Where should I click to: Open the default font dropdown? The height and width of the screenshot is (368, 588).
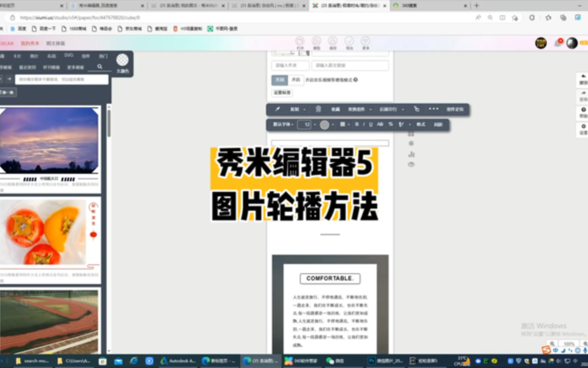(283, 124)
